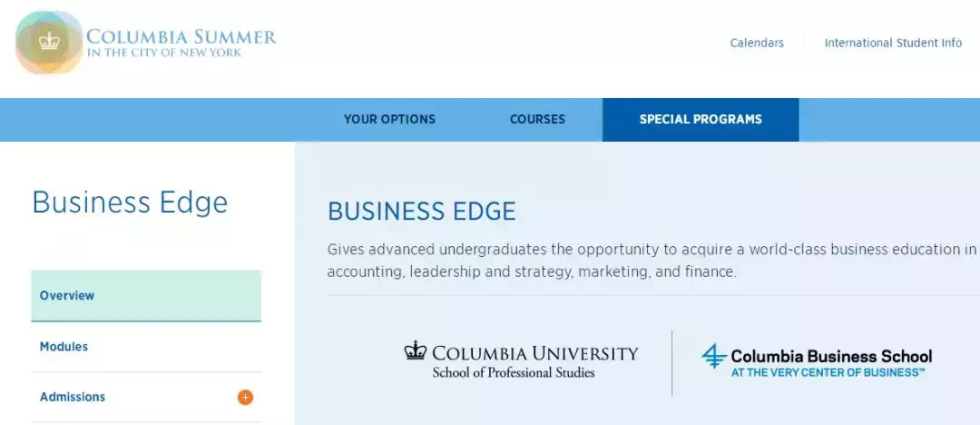Open International Student Info link
980x425 pixels.
893,43
